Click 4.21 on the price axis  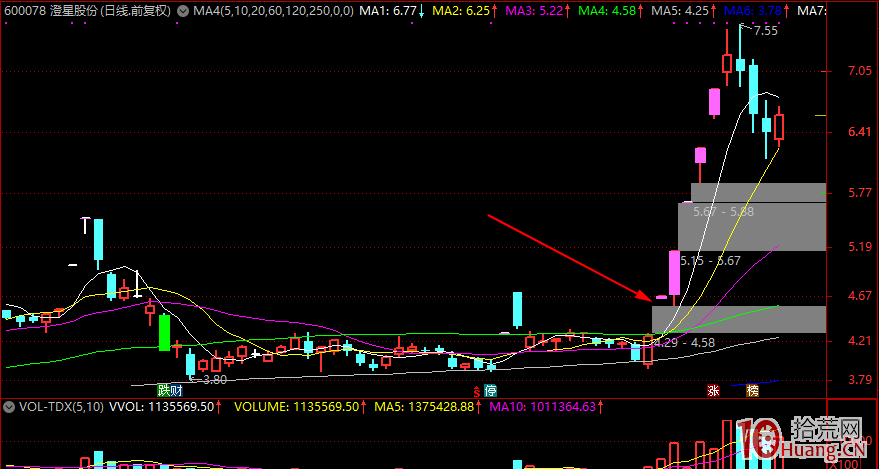click(x=861, y=341)
